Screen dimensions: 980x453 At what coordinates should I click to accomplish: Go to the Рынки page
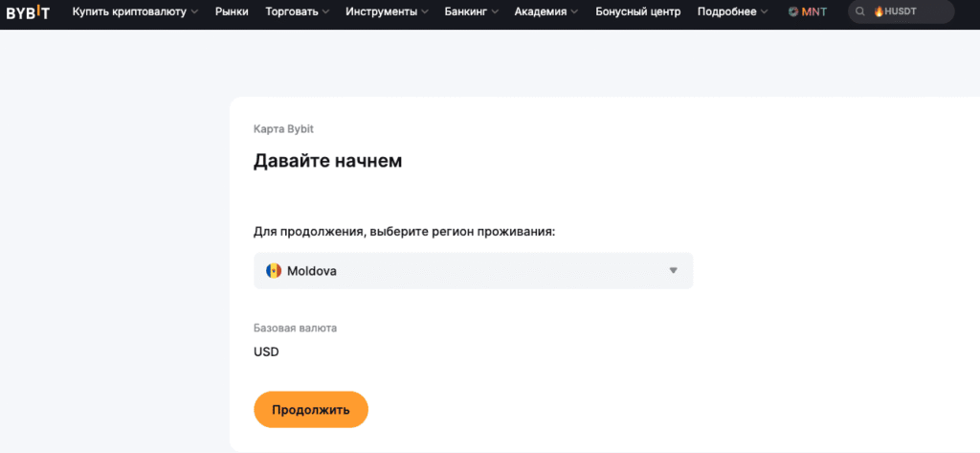232,11
